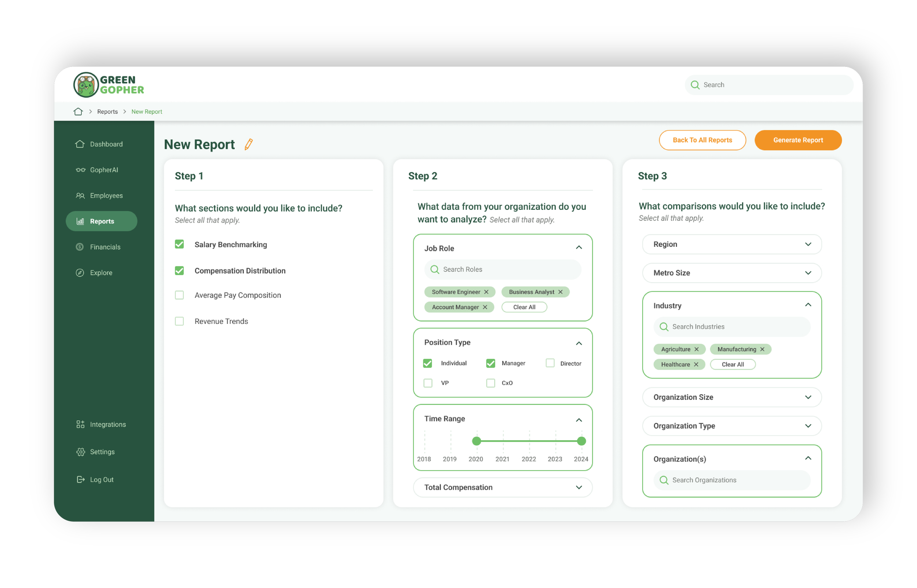Click the home icon in breadcrumb
The width and height of the screenshot is (917, 588).
tap(78, 112)
